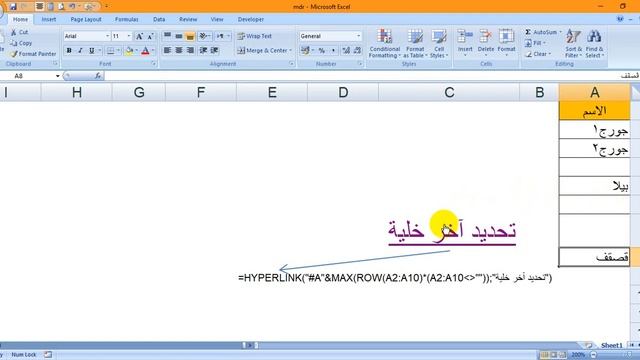Image resolution: width=640 pixels, height=360 pixels.
Task: Go to the Review tab
Action: click(x=188, y=19)
